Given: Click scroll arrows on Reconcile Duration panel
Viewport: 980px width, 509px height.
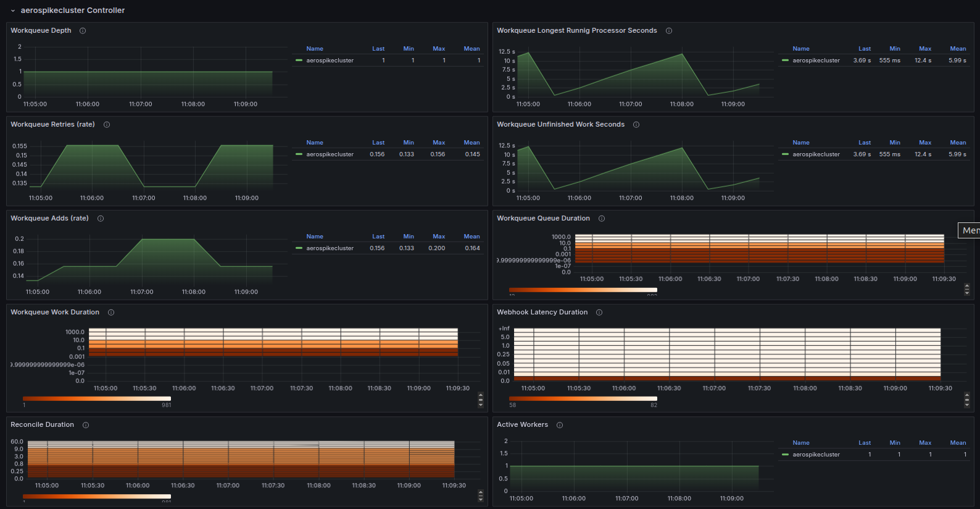Looking at the screenshot, I should point(481,496).
